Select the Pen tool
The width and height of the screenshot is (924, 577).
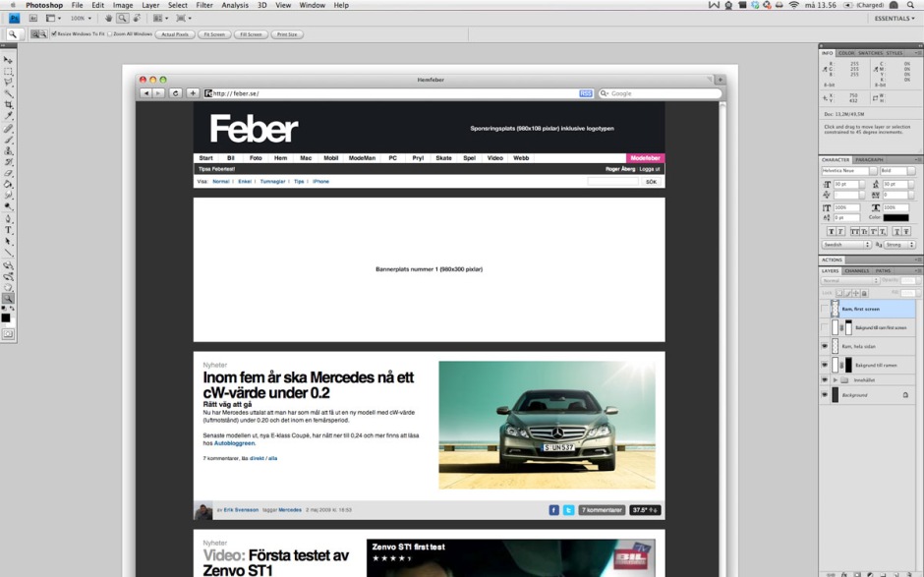click(8, 219)
